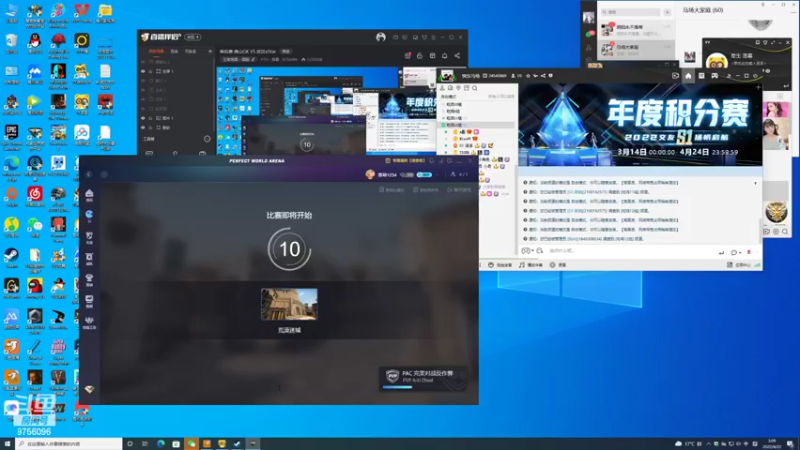This screenshot has width=800, height=450.
Task: Go back using the arrow in Perfect World Arena
Action: click(x=89, y=174)
